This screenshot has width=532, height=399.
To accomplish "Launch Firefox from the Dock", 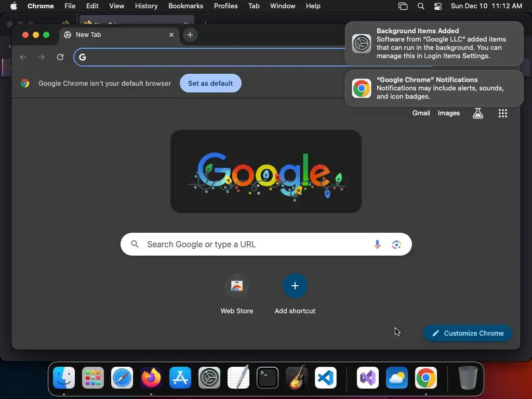I will click(x=151, y=378).
